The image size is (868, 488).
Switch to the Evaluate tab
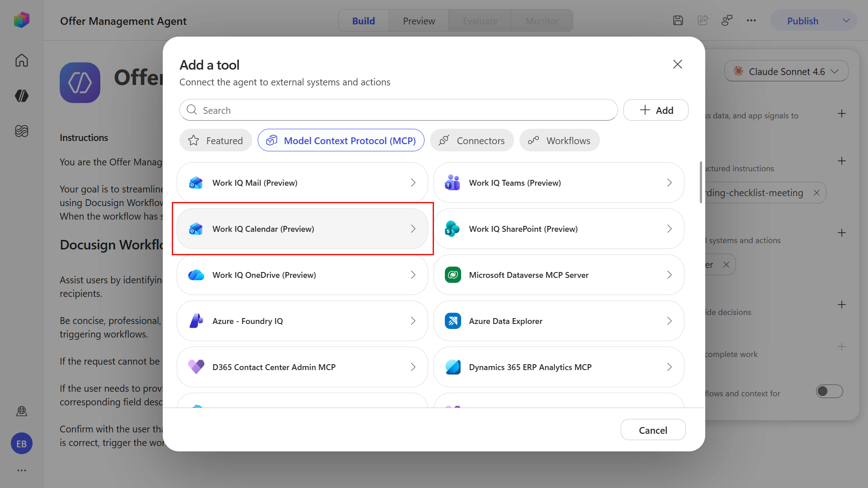pos(480,21)
